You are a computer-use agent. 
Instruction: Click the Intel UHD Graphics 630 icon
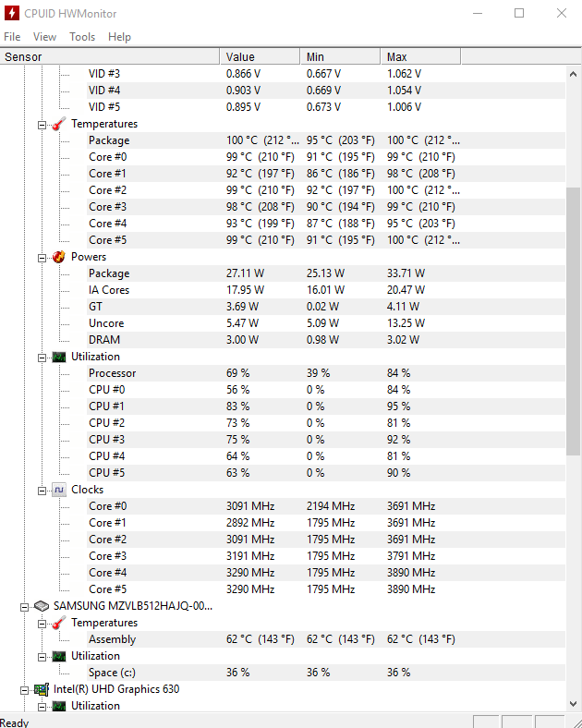coord(41,689)
